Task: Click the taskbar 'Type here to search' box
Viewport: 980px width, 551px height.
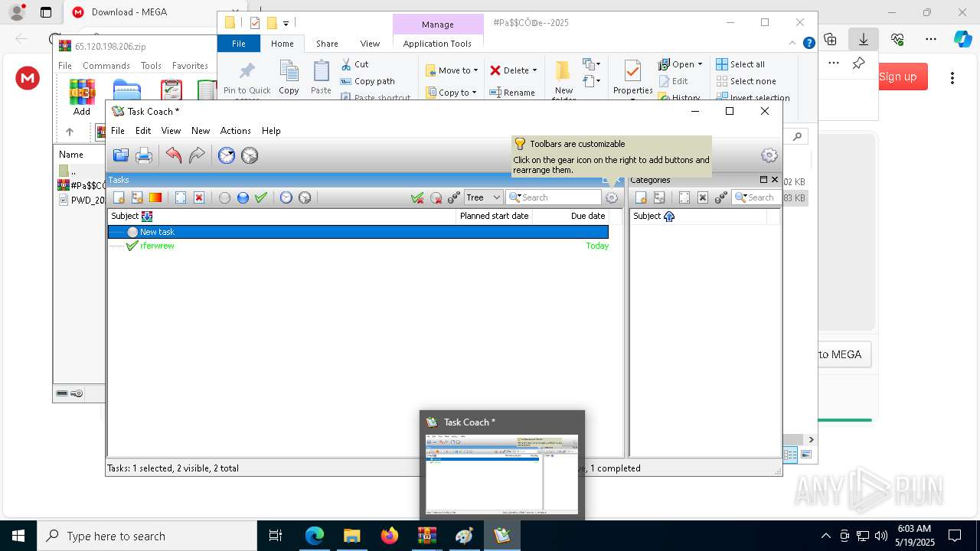Action: point(147,536)
